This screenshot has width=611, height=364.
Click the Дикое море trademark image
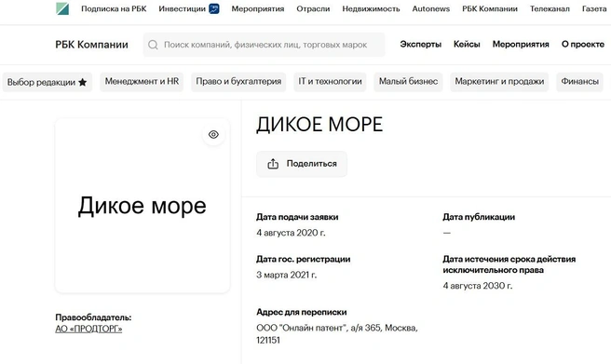(143, 206)
